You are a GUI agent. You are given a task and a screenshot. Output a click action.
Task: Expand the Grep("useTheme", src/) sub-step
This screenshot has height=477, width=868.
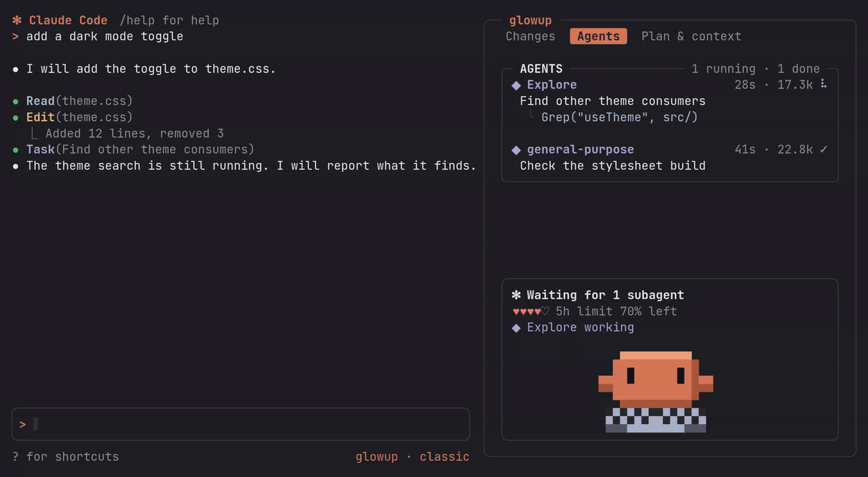(x=620, y=117)
